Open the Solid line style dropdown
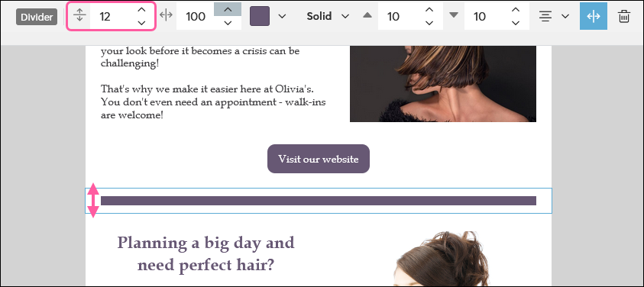This screenshot has width=644, height=287. 328,16
